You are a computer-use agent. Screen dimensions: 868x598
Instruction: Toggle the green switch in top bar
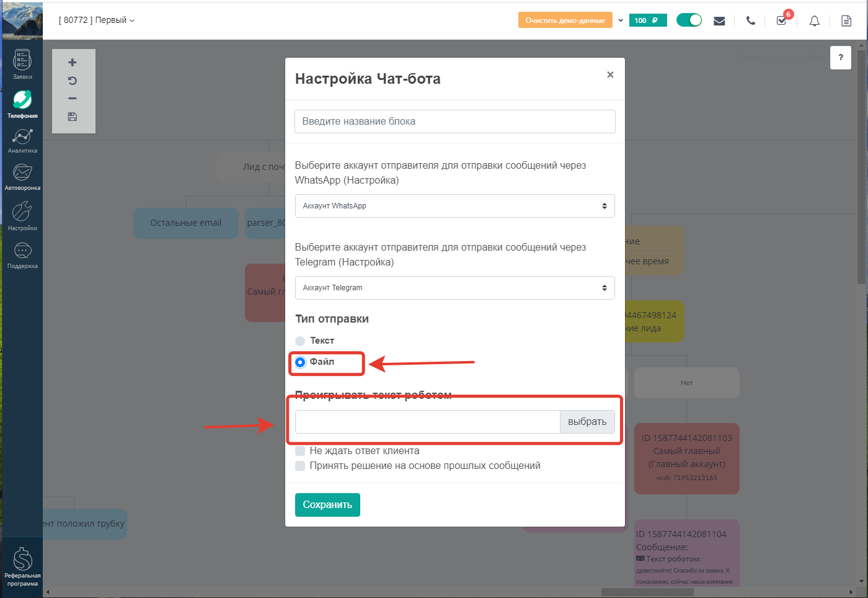[689, 20]
